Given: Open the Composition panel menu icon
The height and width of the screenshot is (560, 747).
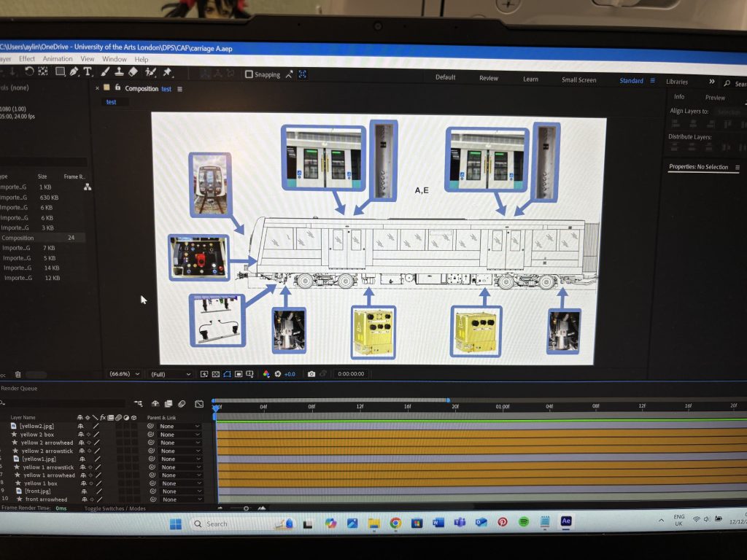Looking at the screenshot, I should pyautogui.click(x=179, y=89).
